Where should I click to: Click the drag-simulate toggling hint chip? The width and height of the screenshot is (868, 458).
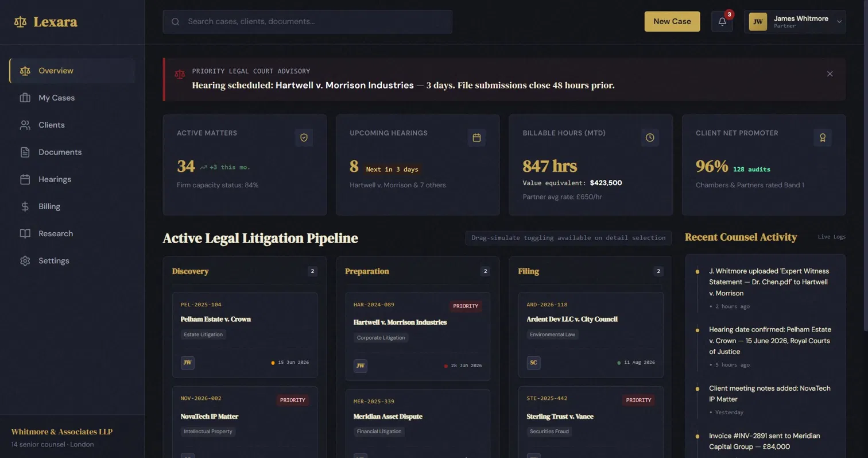click(568, 238)
